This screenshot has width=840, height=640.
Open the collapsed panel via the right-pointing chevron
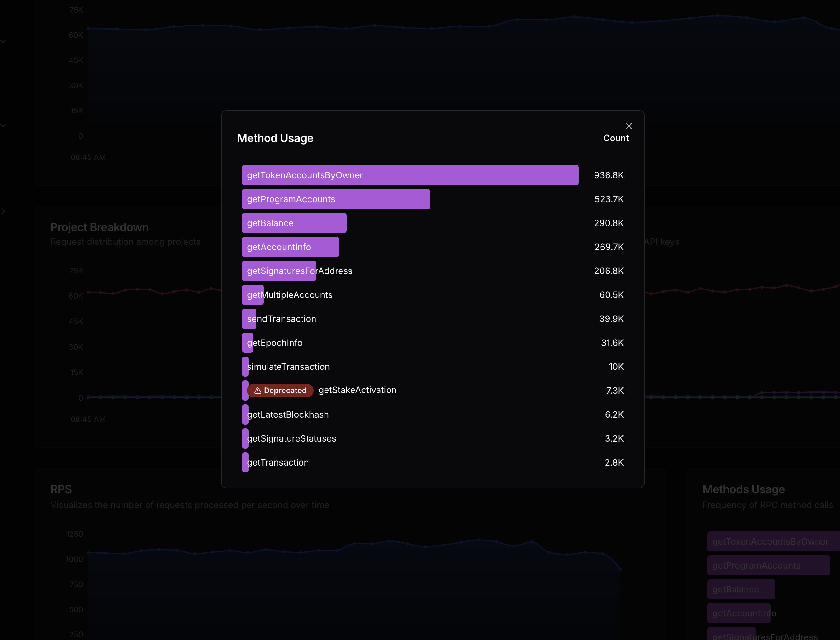click(x=3, y=211)
